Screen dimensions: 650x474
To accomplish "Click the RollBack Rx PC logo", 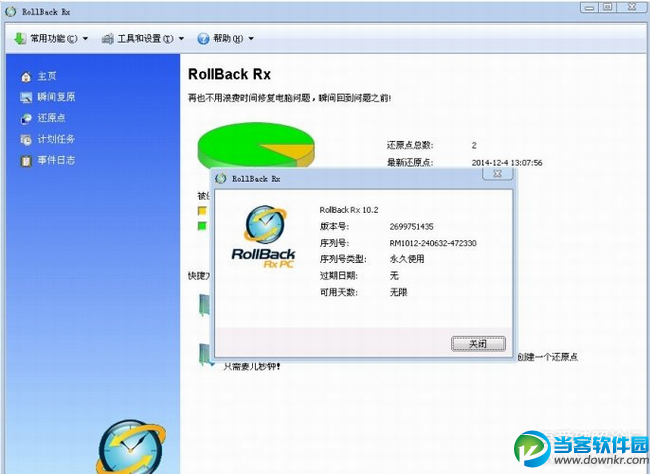I will 264,237.
